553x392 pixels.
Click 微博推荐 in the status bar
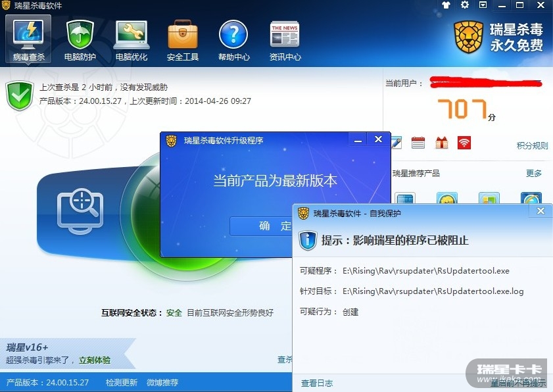tap(162, 383)
